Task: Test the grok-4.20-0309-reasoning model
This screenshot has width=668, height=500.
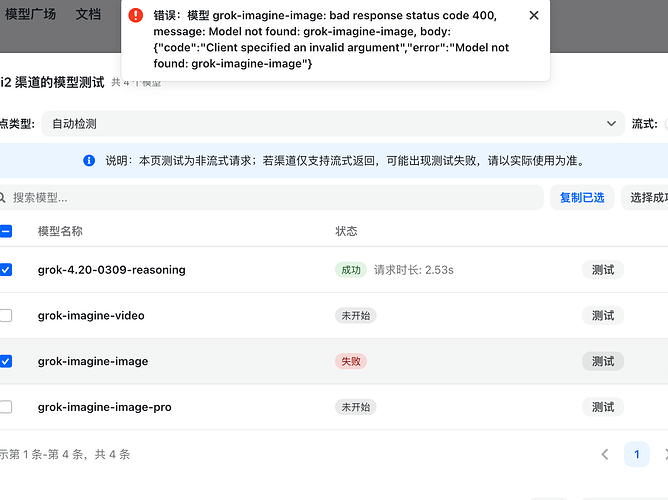Action: (x=603, y=270)
